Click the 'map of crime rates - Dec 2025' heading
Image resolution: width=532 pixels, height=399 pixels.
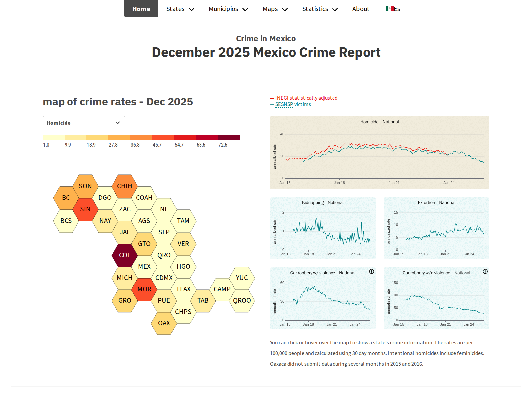(x=118, y=102)
